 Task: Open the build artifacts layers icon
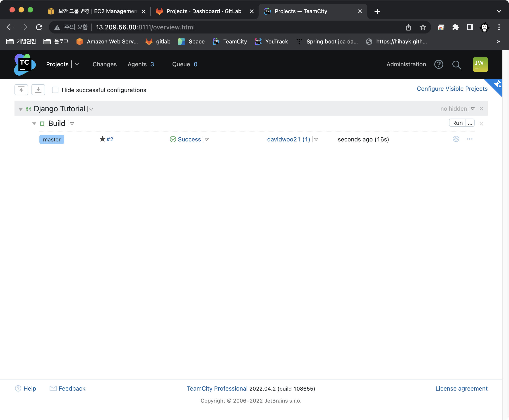tap(456, 139)
